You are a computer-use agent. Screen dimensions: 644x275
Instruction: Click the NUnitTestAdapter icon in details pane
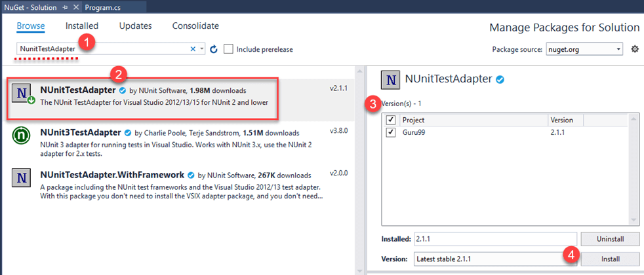391,80
